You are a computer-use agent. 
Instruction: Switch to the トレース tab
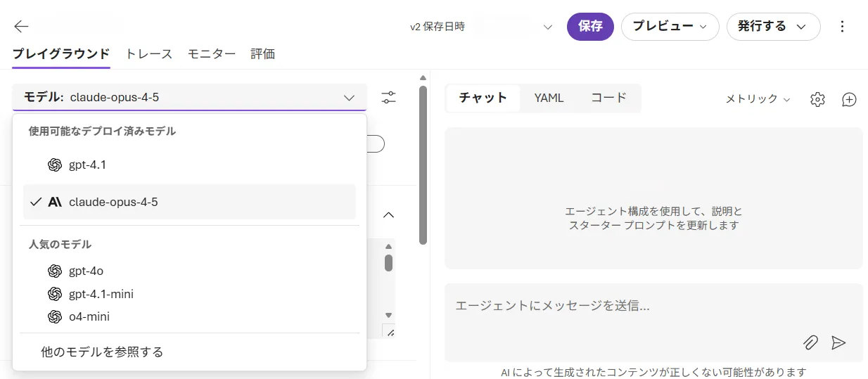pos(149,53)
